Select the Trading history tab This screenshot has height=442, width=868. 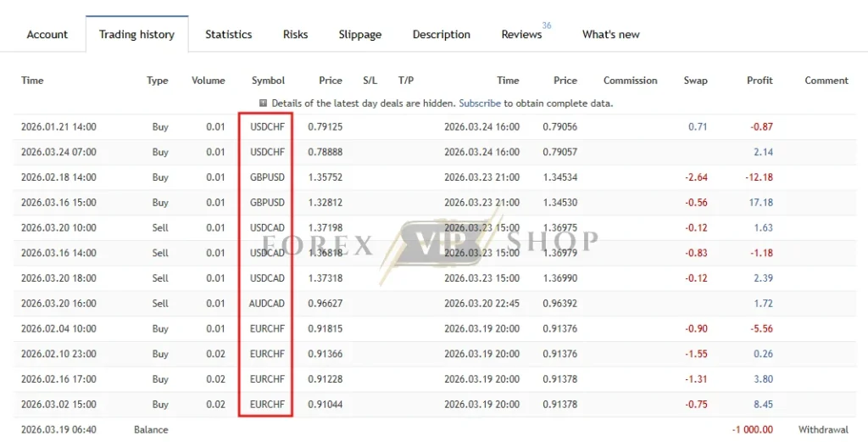click(x=136, y=34)
